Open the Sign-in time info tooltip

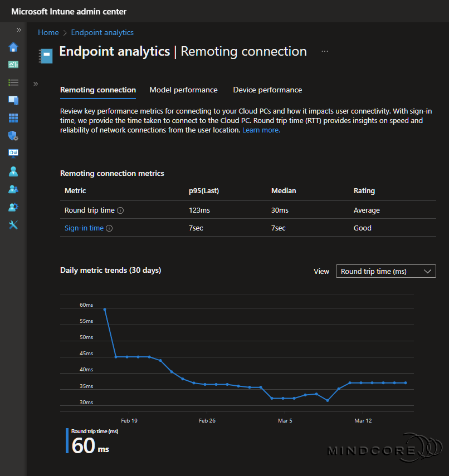[x=109, y=228]
